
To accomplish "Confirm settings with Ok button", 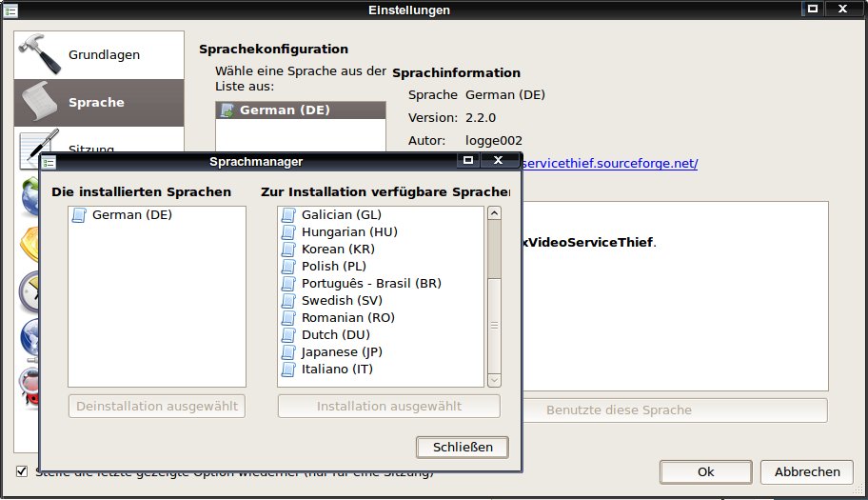I will click(706, 472).
